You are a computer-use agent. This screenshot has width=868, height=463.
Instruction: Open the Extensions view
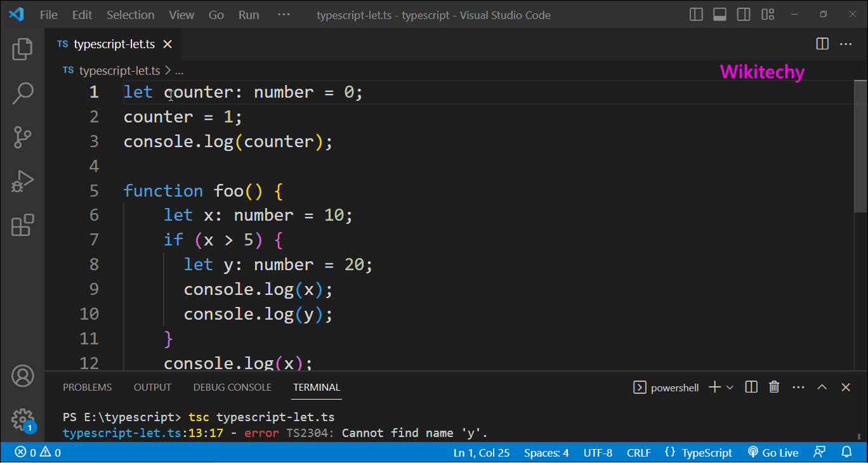pos(22,225)
